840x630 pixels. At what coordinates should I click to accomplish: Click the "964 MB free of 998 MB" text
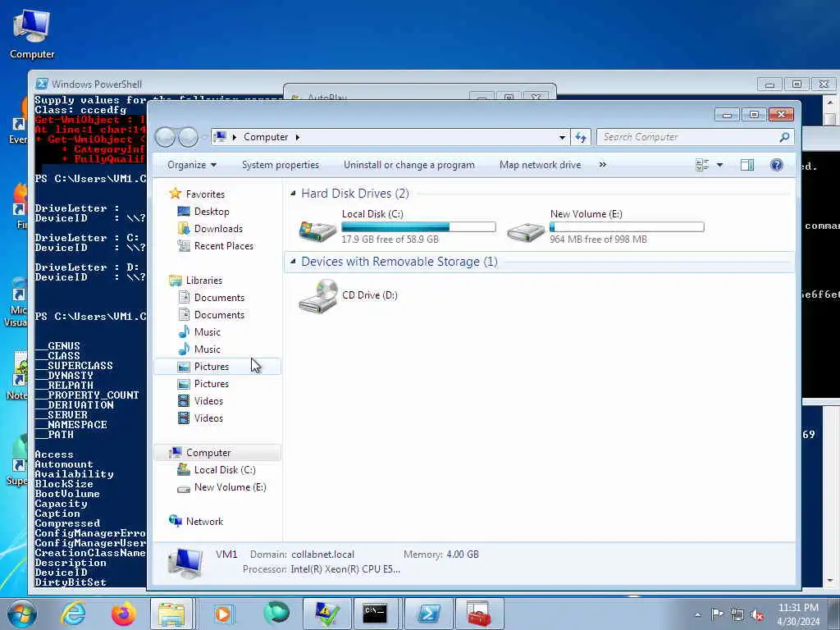[598, 240]
